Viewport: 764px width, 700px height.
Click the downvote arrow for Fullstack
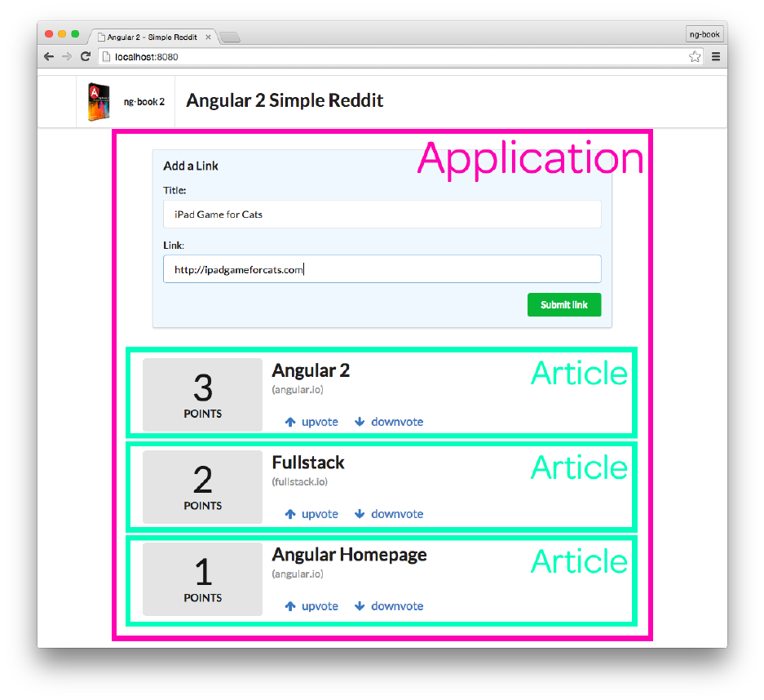tap(360, 514)
